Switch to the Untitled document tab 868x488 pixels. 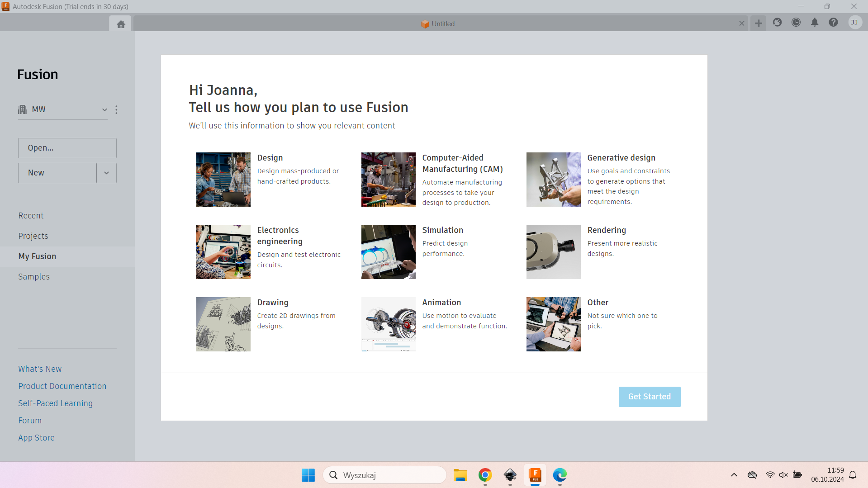pyautogui.click(x=438, y=24)
